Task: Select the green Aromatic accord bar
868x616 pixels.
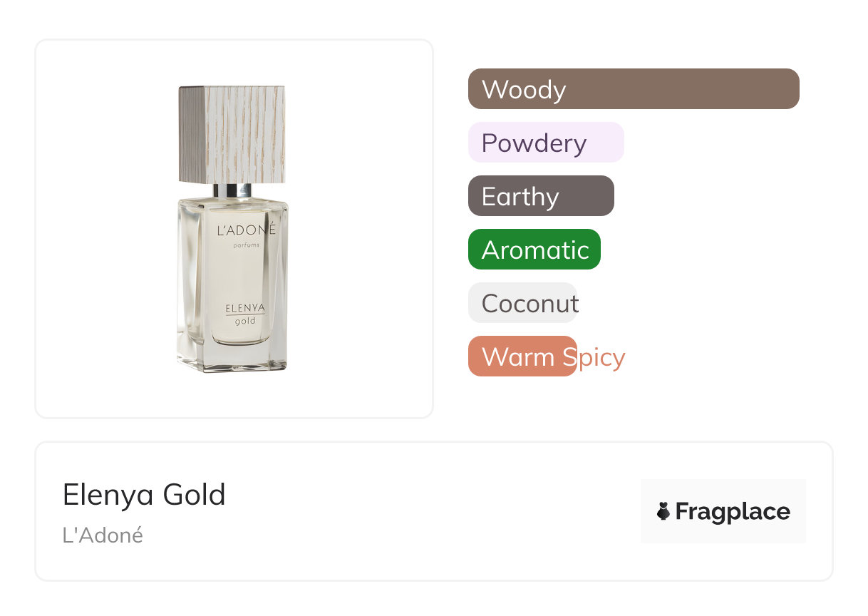Action: pyautogui.click(x=534, y=250)
